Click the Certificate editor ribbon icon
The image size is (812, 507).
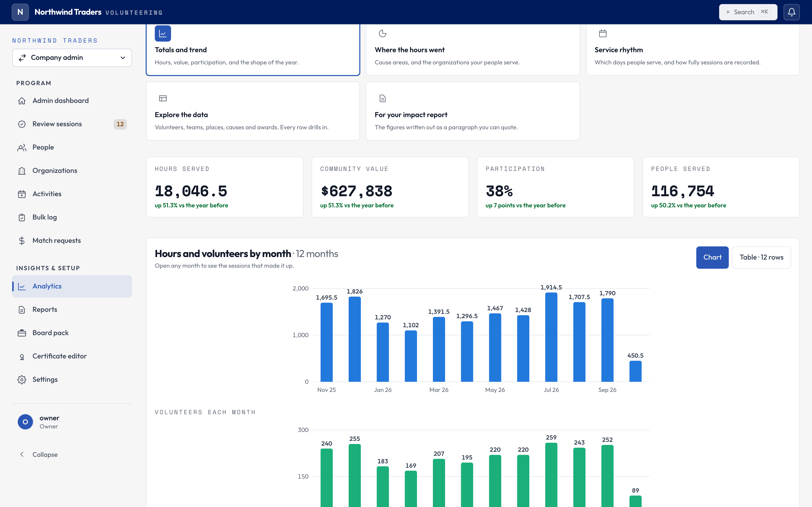coord(22,356)
